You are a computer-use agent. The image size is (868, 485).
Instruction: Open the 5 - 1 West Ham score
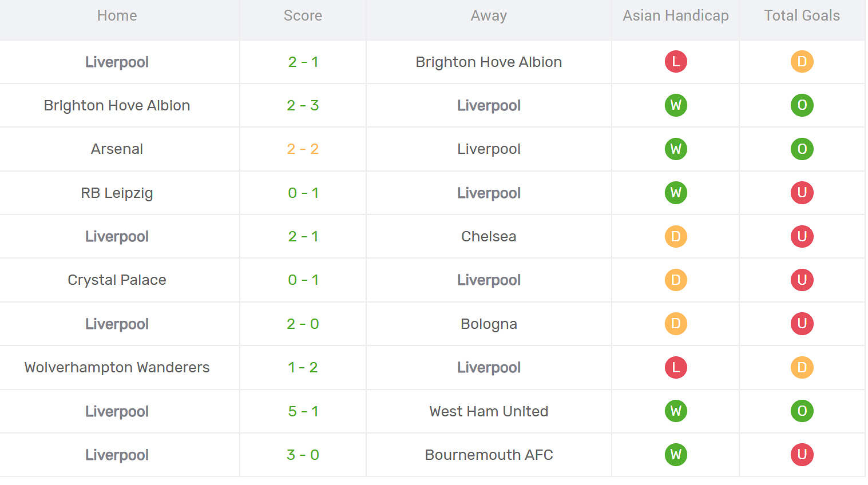pos(303,411)
